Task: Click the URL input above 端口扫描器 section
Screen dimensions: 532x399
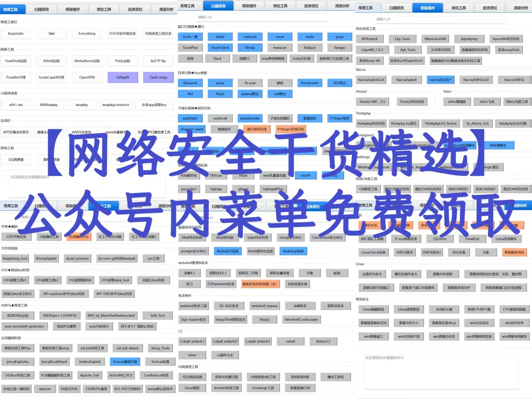Action: pyautogui.click(x=262, y=17)
